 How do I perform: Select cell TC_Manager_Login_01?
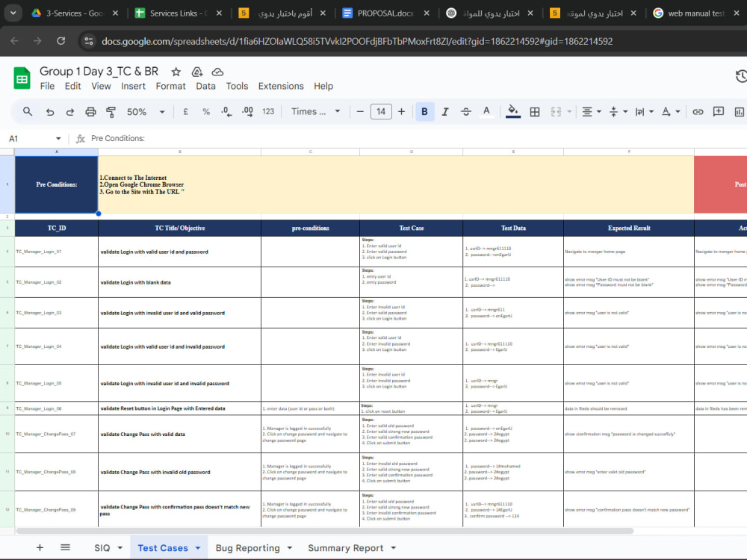point(56,252)
